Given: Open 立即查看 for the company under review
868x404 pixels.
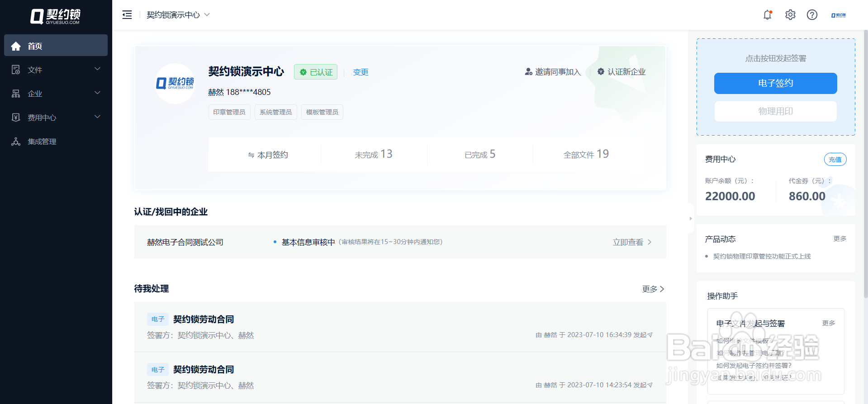Looking at the screenshot, I should tap(632, 242).
